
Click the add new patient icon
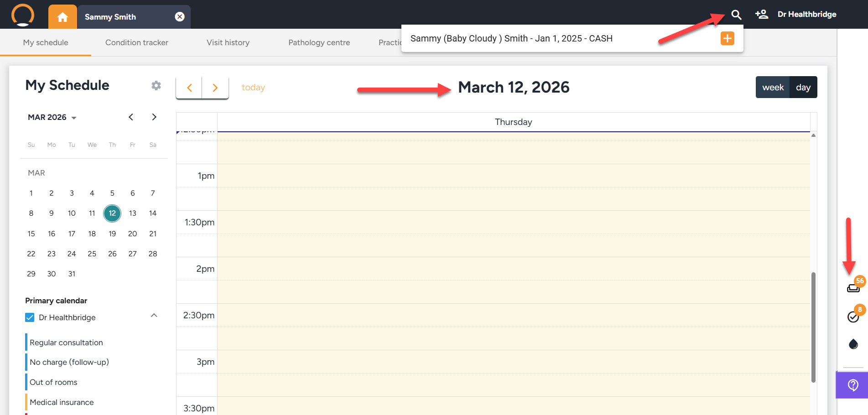761,15
